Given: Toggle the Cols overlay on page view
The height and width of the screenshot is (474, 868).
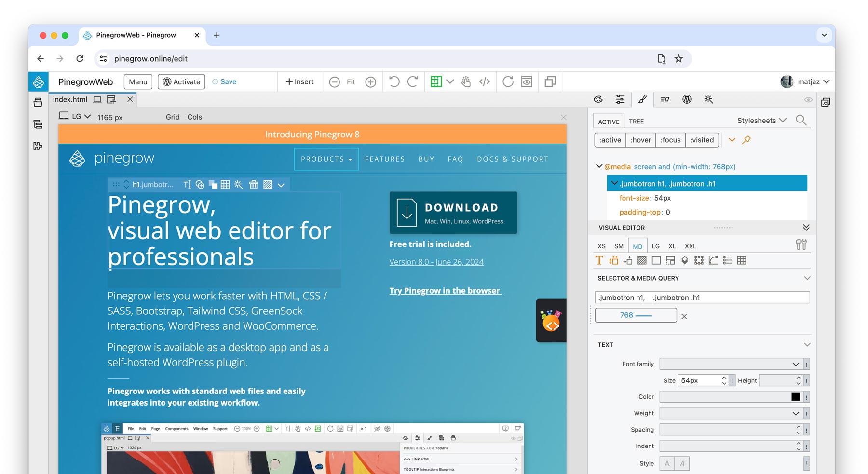Looking at the screenshot, I should click(x=195, y=117).
